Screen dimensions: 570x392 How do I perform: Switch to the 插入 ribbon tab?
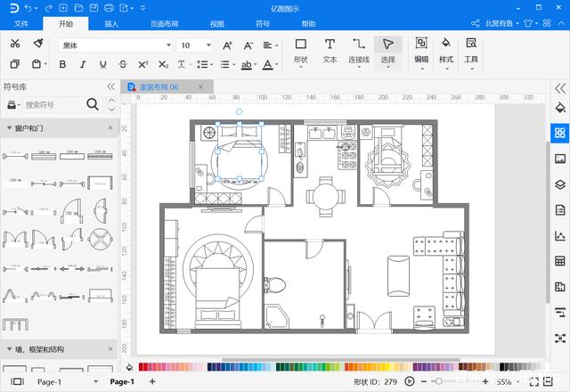pyautogui.click(x=111, y=24)
